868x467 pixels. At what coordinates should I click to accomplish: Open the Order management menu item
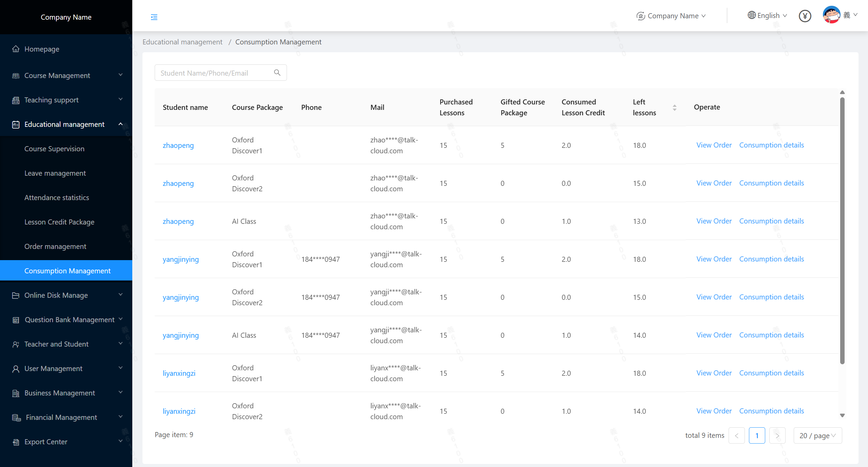(x=55, y=246)
